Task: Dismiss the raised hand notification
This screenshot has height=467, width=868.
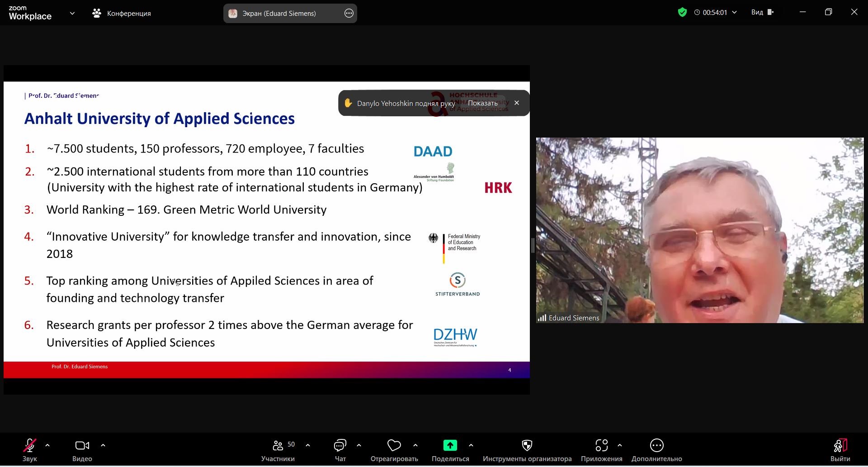Action: [x=517, y=103]
